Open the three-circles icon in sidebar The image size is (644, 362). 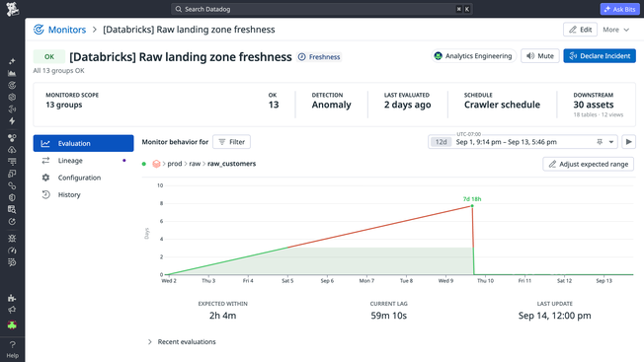[12, 138]
